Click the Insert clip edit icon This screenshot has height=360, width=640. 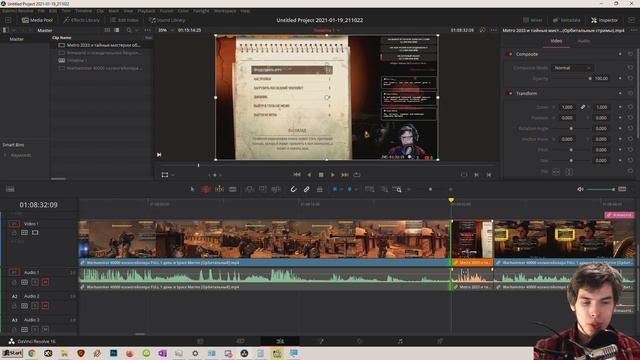coord(249,189)
